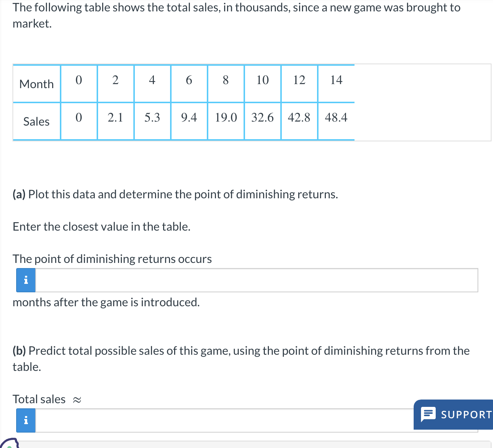Click the info icon beside the Total sales field
Viewport: 493px width, 448px height.
[25, 420]
